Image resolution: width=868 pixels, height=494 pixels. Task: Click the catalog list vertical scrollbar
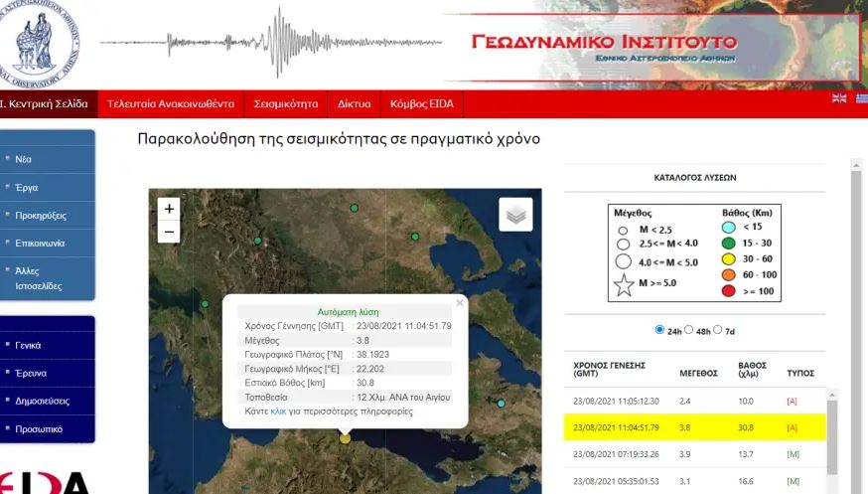pyautogui.click(x=855, y=298)
